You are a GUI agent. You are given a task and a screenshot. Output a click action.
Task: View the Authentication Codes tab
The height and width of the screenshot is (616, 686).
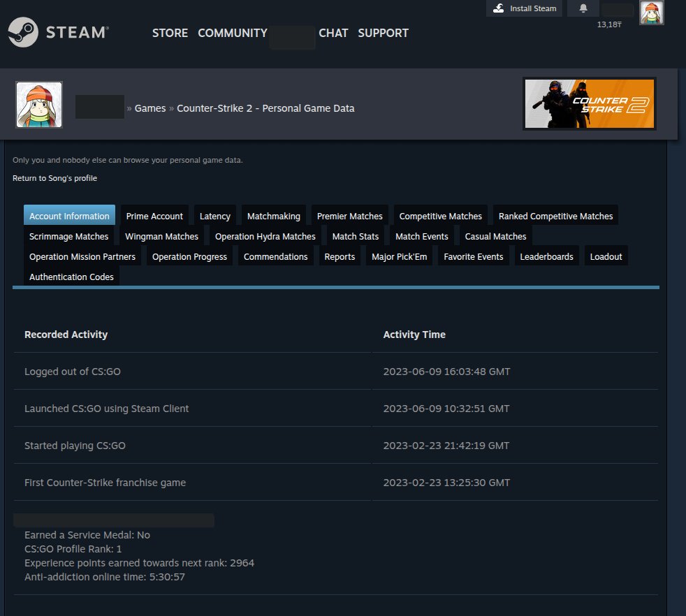71,277
